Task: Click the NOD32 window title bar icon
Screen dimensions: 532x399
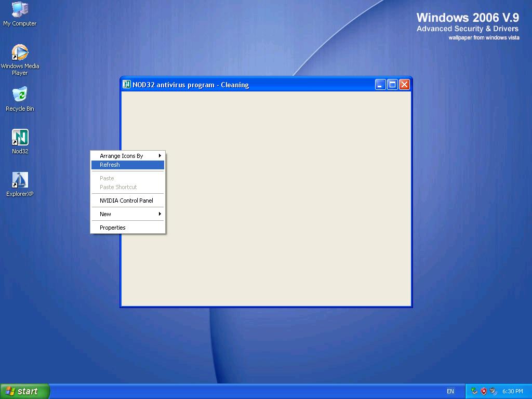Action: coord(127,84)
